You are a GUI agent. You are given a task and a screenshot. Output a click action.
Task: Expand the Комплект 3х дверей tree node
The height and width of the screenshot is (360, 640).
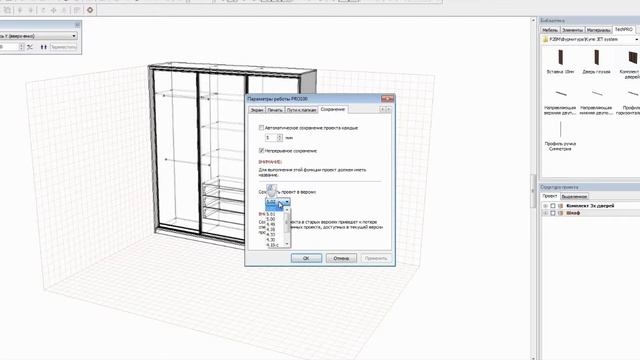(545, 206)
